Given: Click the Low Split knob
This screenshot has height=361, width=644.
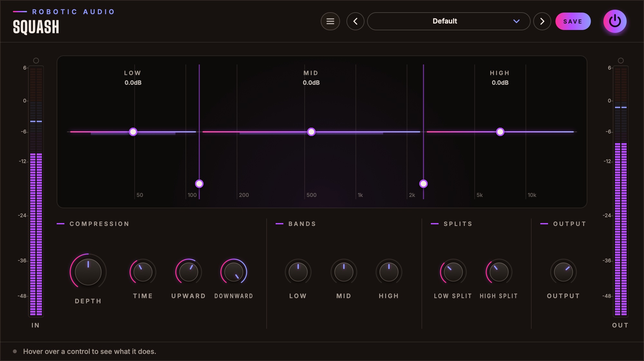Looking at the screenshot, I should (x=453, y=272).
